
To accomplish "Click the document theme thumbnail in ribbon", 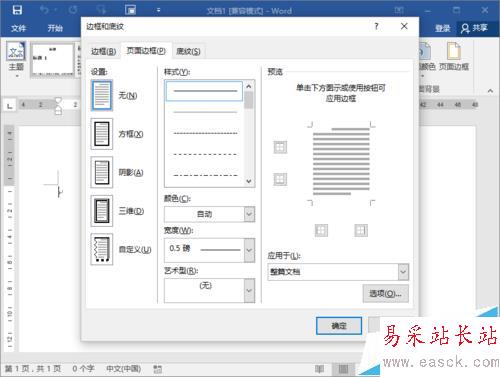I will 53,60.
